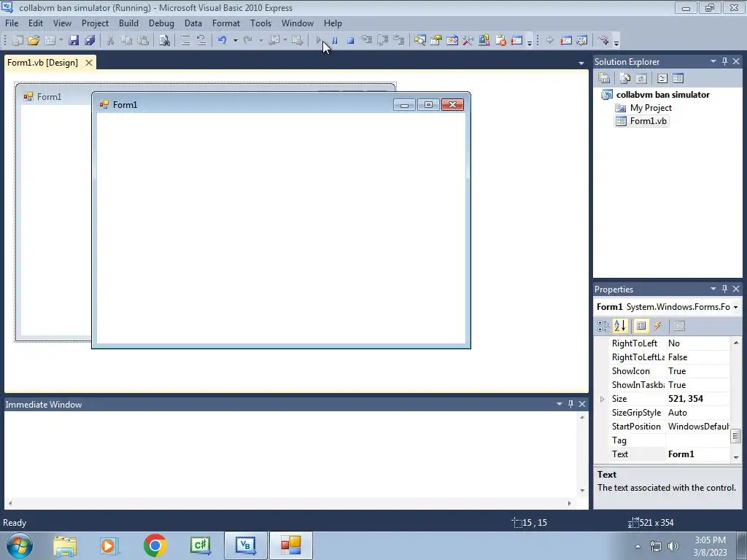This screenshot has width=747, height=560.
Task: Open Windows Start button
Action: (x=19, y=545)
